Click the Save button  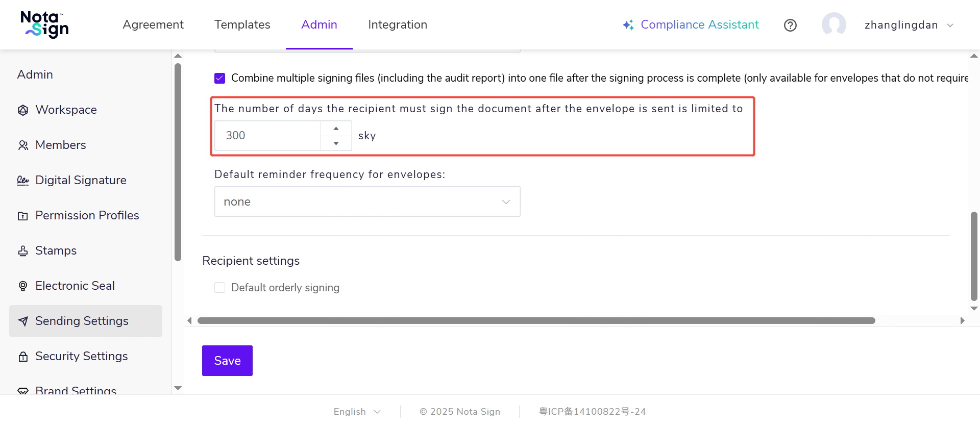point(227,361)
